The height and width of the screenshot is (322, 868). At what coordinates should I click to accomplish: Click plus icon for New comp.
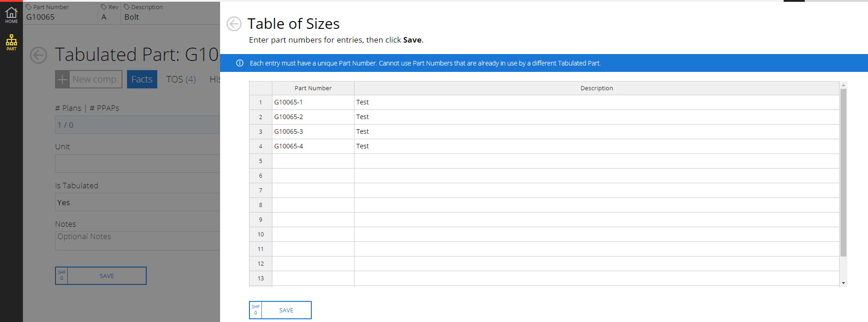(62, 79)
